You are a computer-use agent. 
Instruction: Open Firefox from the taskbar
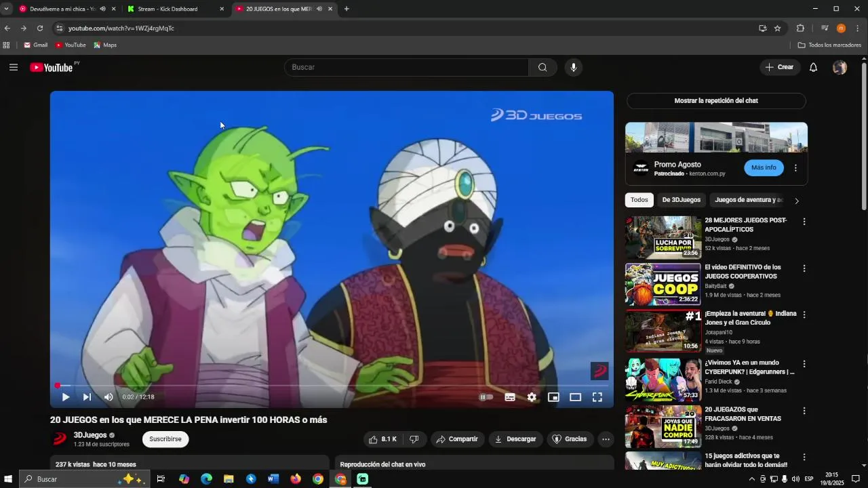tap(296, 479)
